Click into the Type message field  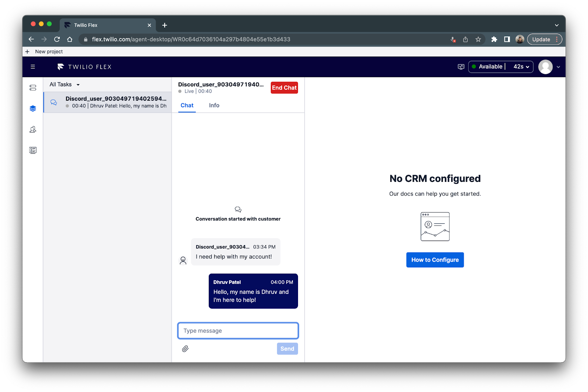(x=238, y=331)
